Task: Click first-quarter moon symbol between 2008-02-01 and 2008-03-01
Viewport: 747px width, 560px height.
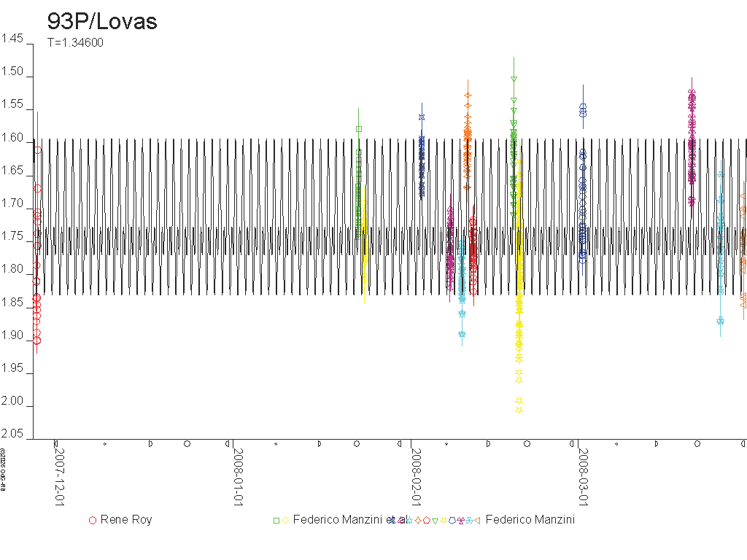Action: [x=488, y=444]
